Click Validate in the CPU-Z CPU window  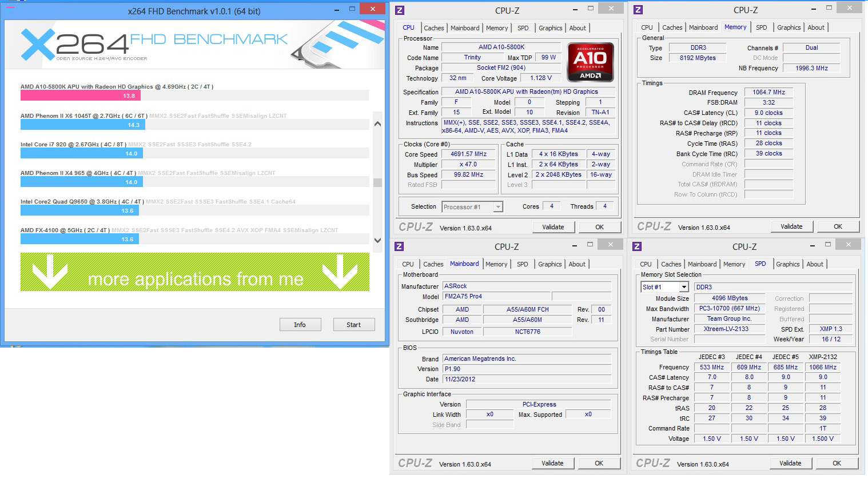[x=553, y=227]
